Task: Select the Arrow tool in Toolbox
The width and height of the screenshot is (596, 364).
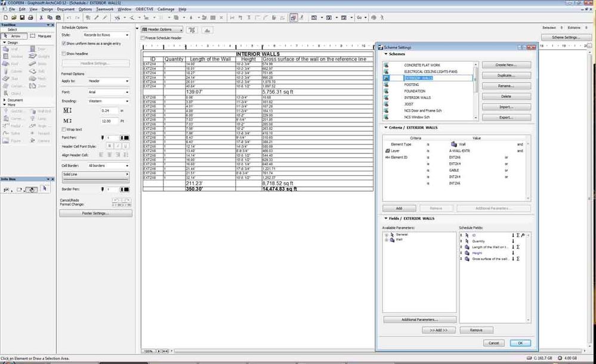Action: (x=14, y=36)
